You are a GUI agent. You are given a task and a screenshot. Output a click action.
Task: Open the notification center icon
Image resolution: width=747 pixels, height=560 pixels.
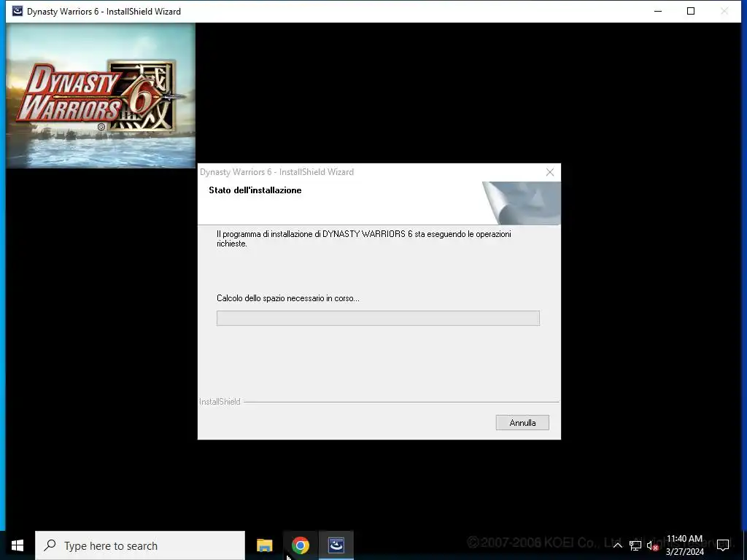coord(723,545)
